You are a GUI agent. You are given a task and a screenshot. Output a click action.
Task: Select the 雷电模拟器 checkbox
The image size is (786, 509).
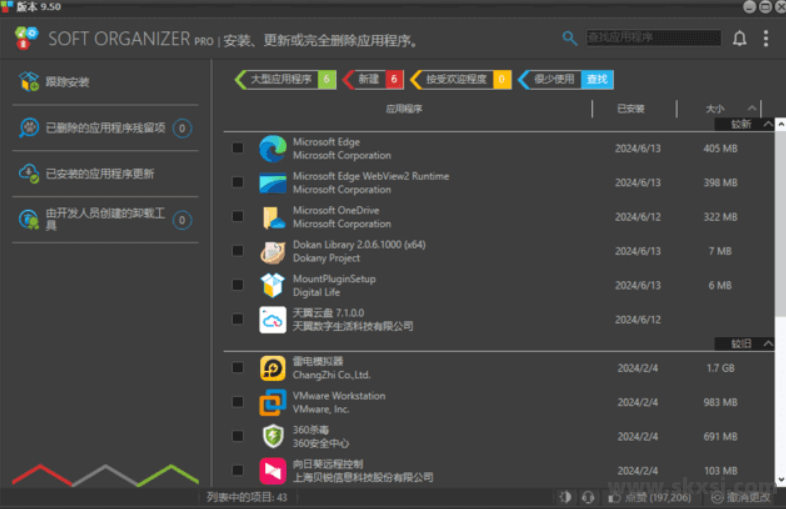pos(238,368)
